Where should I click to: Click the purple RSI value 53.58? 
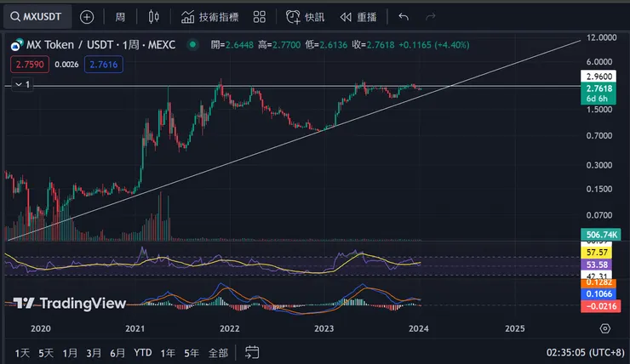click(596, 264)
